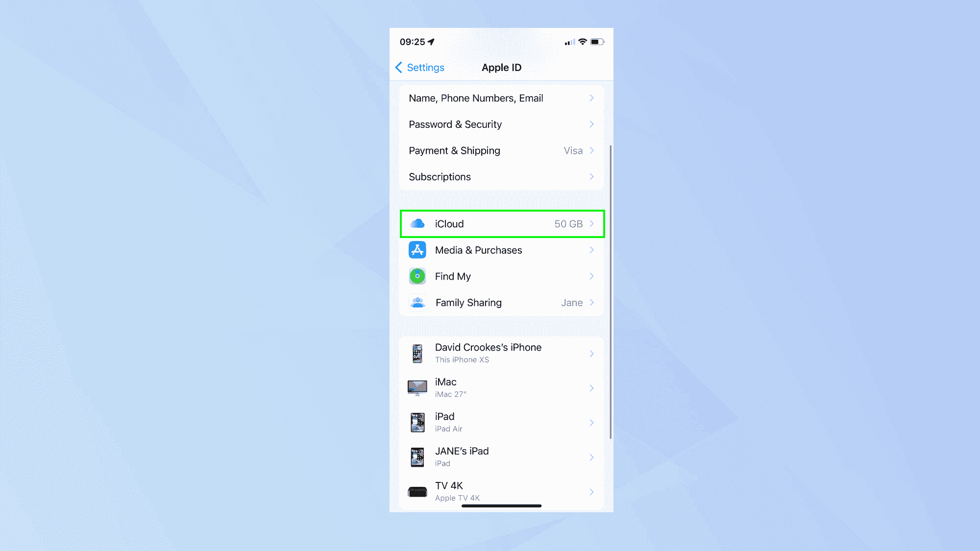
Task: Select iMac 27" device entry
Action: click(501, 387)
